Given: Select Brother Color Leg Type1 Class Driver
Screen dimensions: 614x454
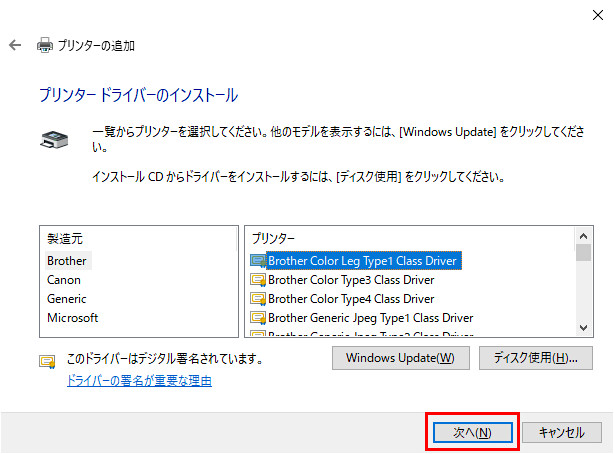Looking at the screenshot, I should (x=362, y=261).
